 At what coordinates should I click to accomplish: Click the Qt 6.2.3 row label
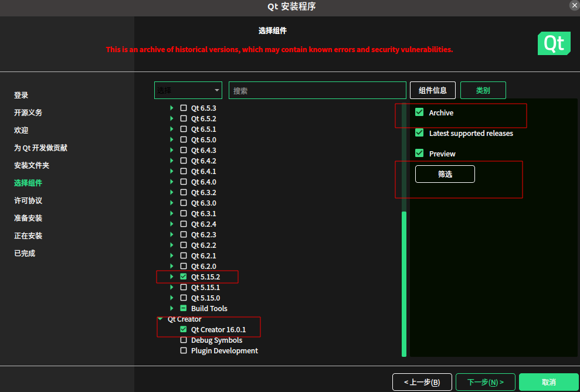click(203, 234)
